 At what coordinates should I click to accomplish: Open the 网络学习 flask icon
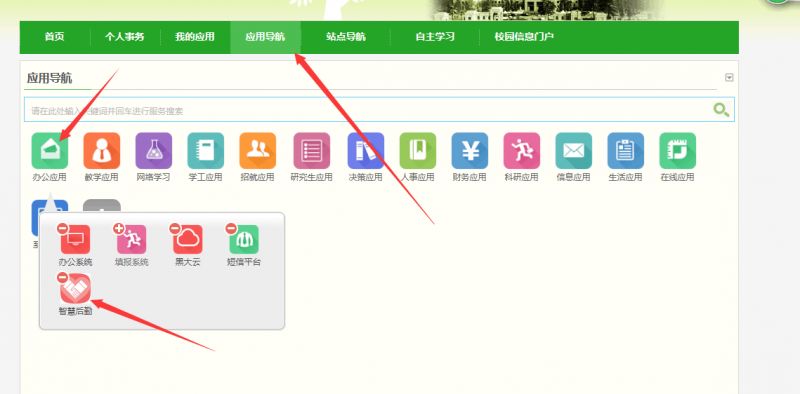154,151
